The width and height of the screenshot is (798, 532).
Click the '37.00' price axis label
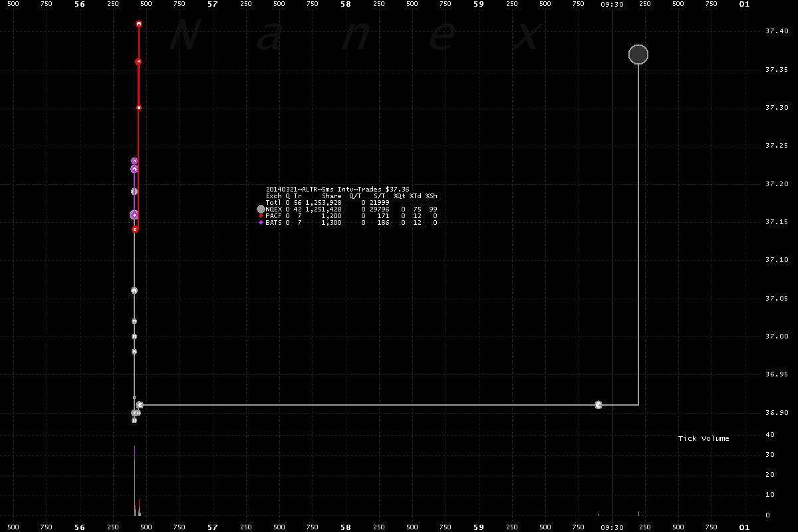tap(777, 336)
